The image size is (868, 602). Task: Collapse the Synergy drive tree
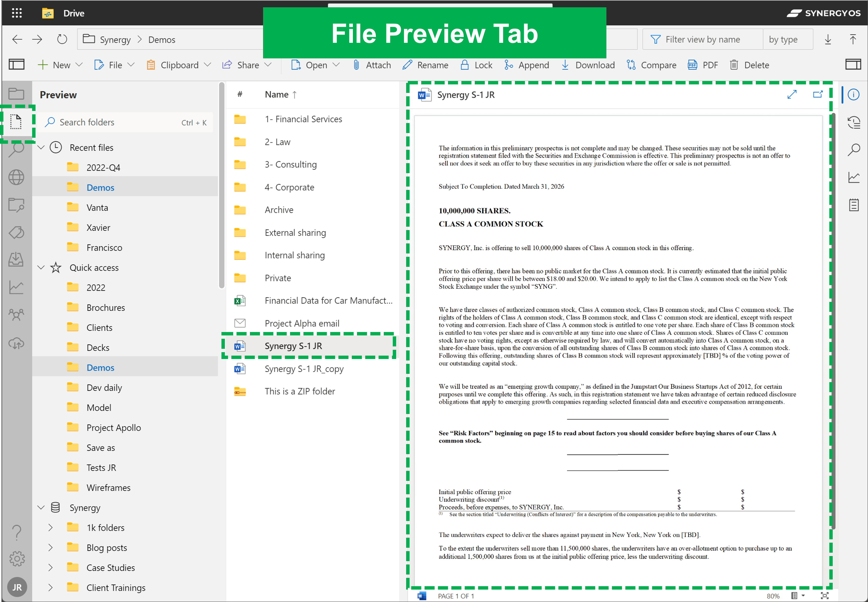(x=41, y=507)
